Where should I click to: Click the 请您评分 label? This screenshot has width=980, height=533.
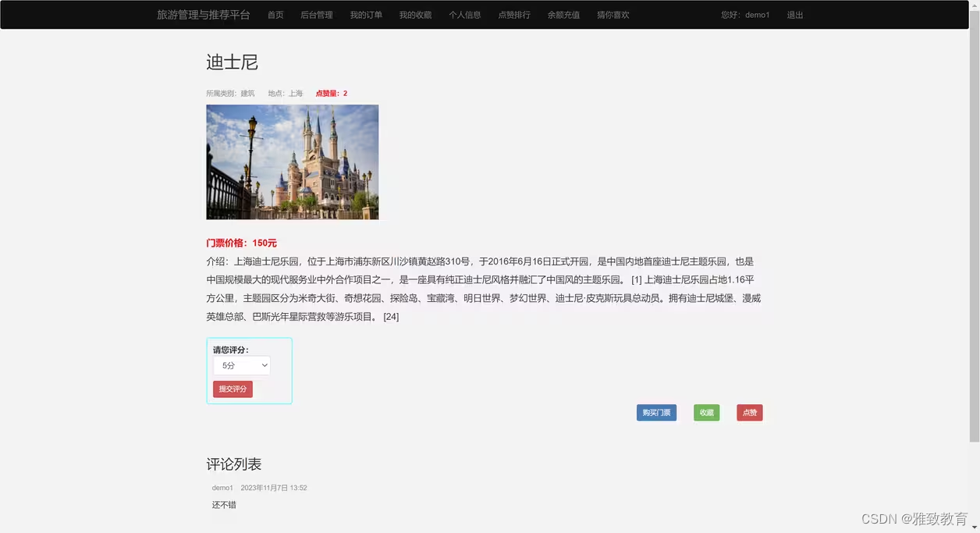tap(231, 350)
